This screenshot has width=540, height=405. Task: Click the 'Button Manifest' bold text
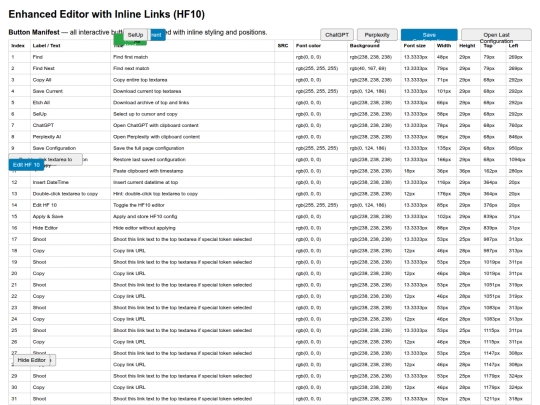34,32
